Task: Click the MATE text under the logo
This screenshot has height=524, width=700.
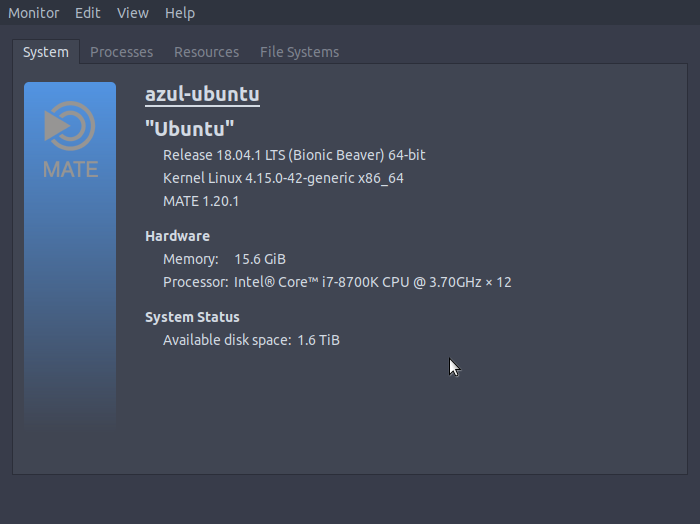Action: click(70, 169)
